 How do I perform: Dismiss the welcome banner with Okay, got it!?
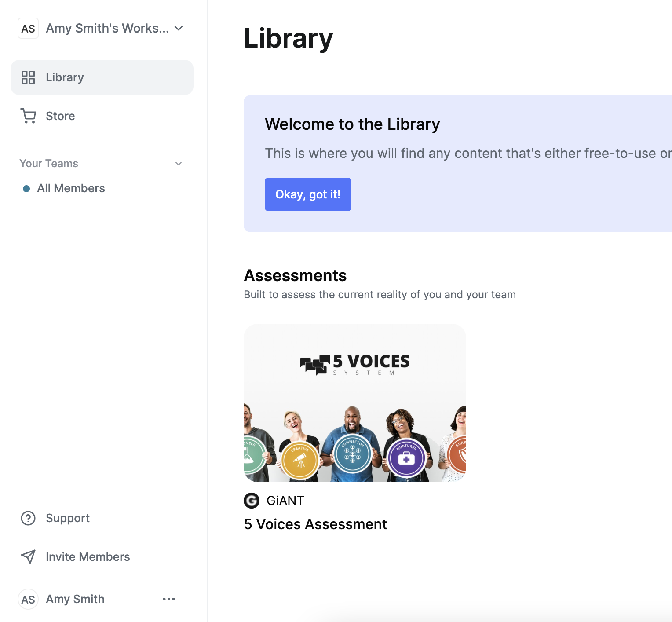point(308,194)
